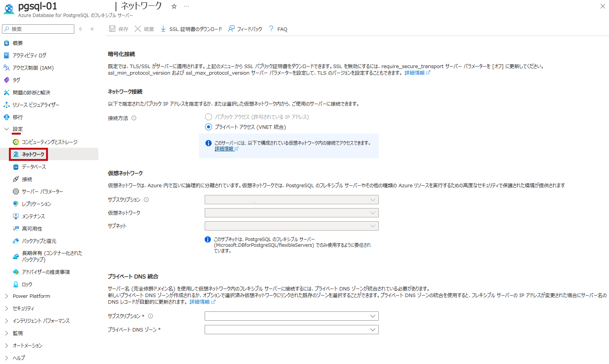Click the リソース ビジュアライザー icon
Screen dimensions: 609x364
click(7, 105)
